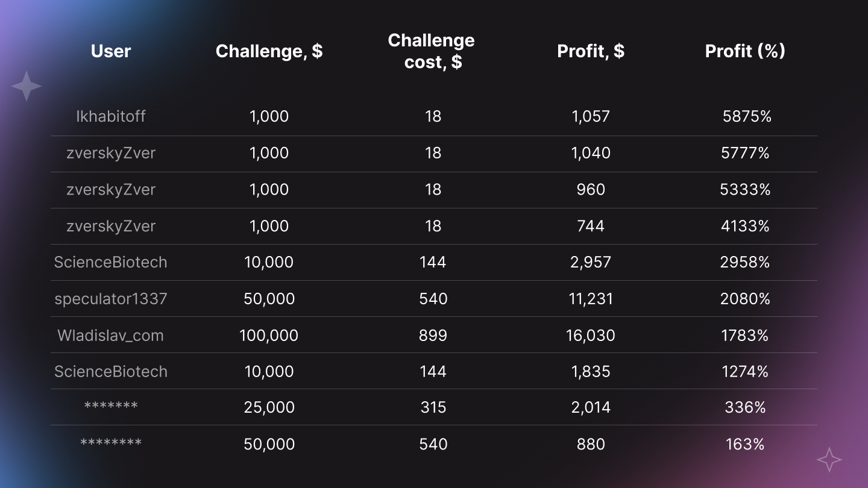Select the 2080% profit percentage
The width and height of the screenshot is (868, 488).
[745, 299]
